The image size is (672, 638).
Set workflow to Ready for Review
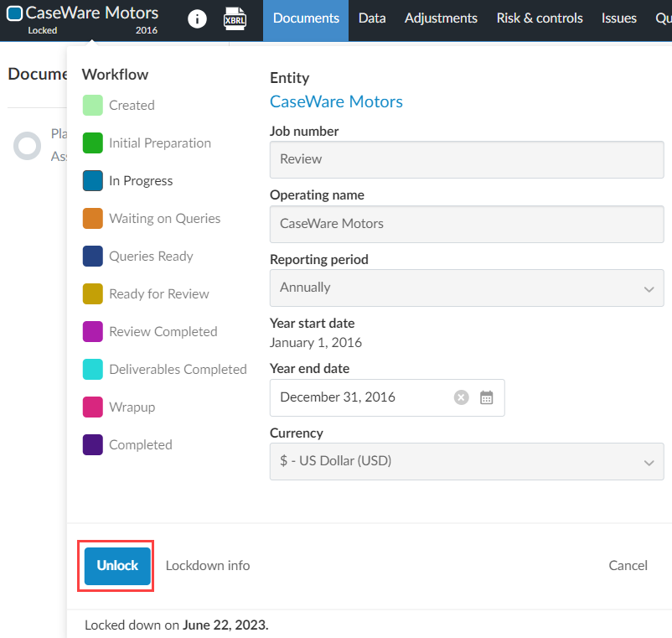click(x=158, y=294)
